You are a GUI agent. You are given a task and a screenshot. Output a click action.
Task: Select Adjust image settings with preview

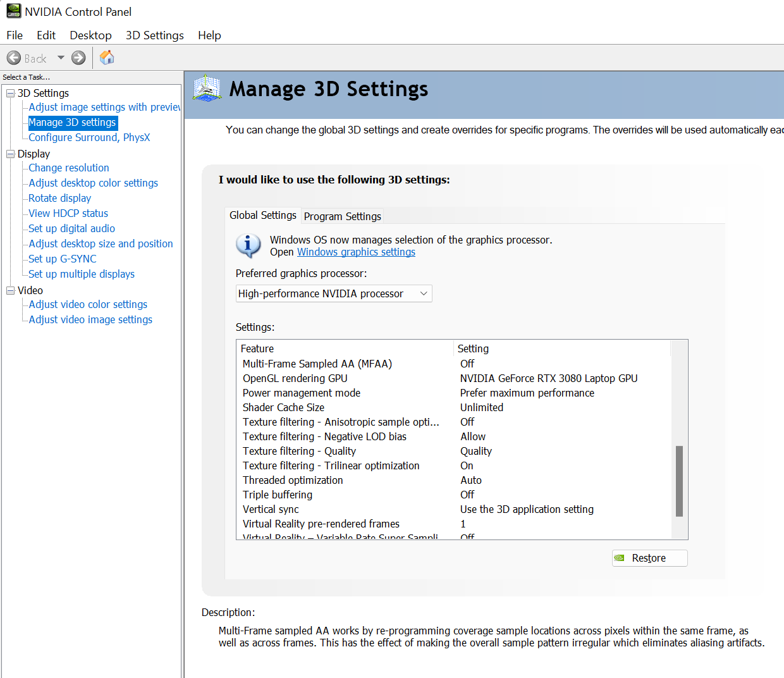(x=104, y=107)
